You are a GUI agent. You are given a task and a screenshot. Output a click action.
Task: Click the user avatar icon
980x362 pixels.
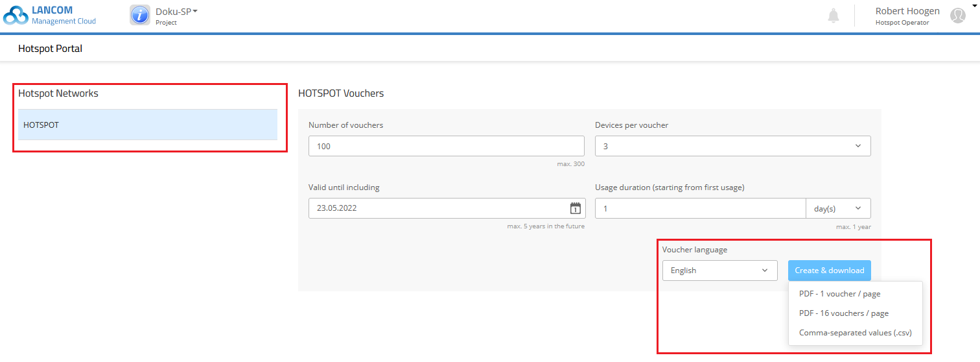point(957,16)
